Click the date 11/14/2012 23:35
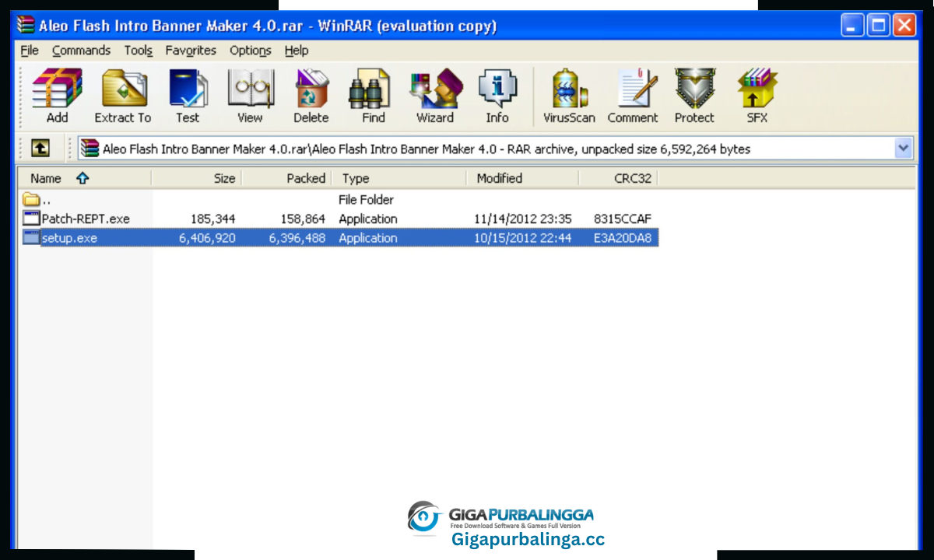This screenshot has width=934, height=560. [x=523, y=219]
